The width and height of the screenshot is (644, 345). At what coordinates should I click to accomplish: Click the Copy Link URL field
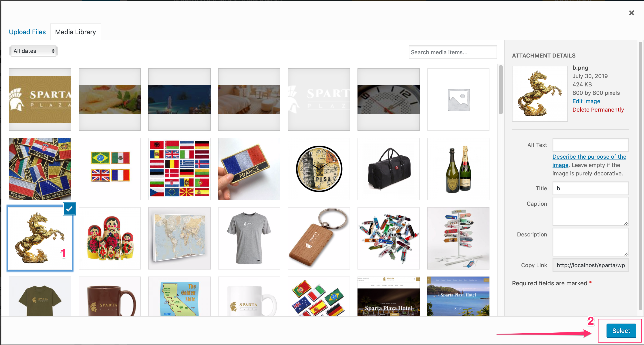[590, 265]
